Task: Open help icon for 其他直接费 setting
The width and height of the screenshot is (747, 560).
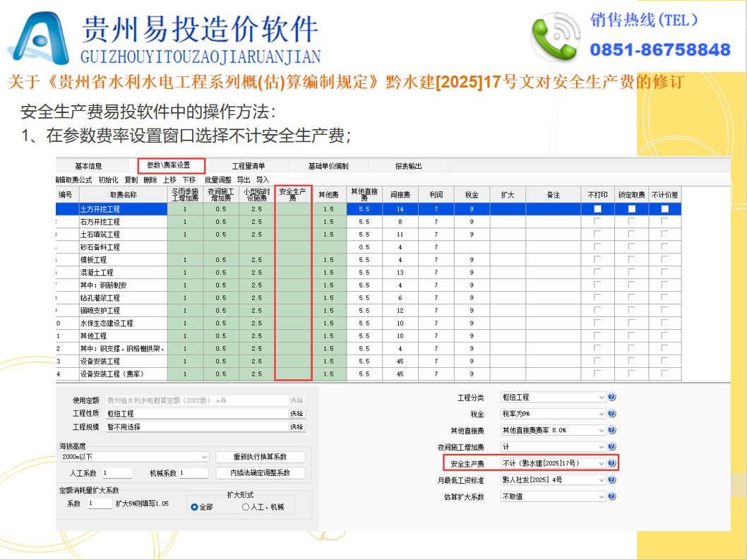Action: (611, 430)
